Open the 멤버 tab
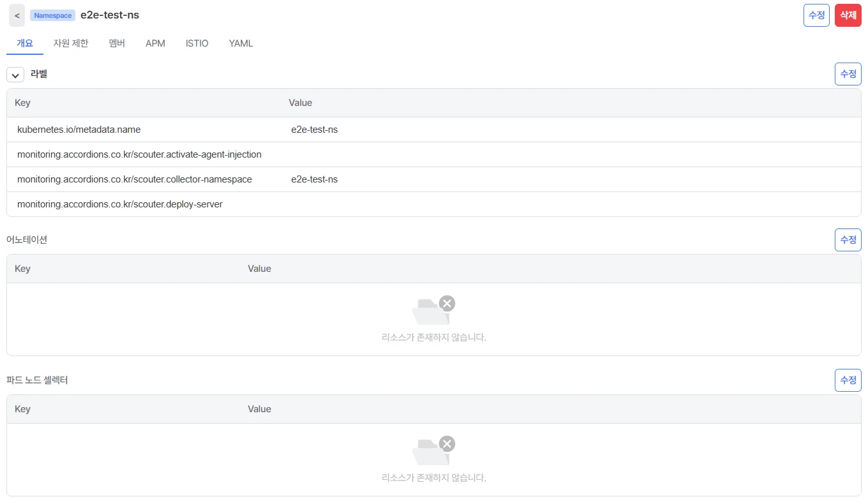 pos(117,43)
